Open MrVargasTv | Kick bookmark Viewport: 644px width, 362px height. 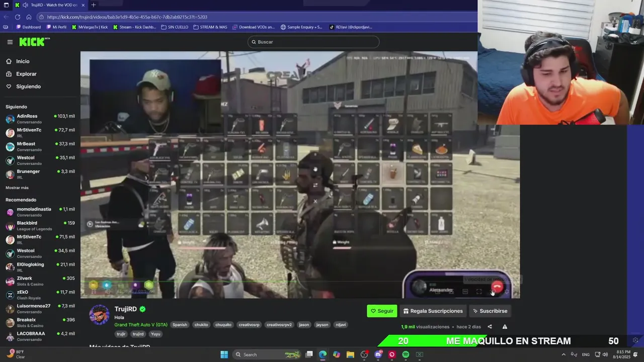coord(90,27)
